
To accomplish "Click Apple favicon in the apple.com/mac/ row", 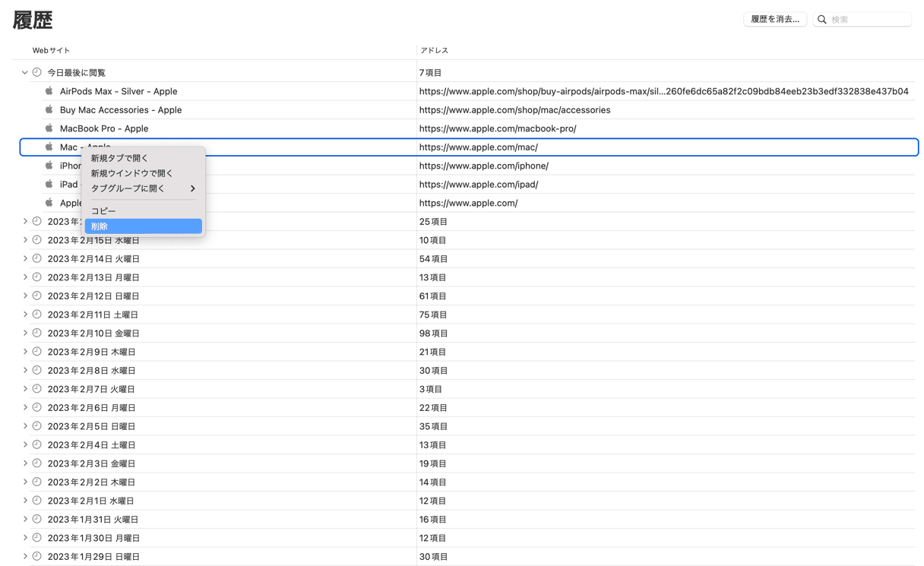I will tap(49, 147).
